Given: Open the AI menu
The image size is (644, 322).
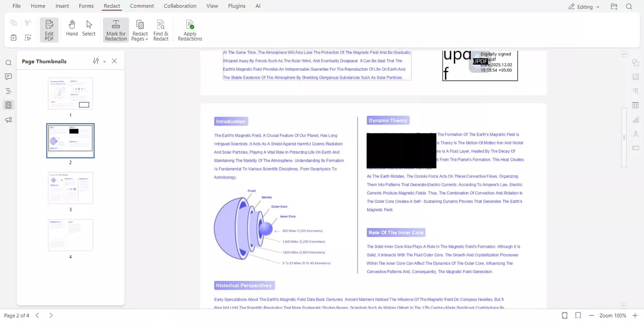Looking at the screenshot, I should (258, 6).
